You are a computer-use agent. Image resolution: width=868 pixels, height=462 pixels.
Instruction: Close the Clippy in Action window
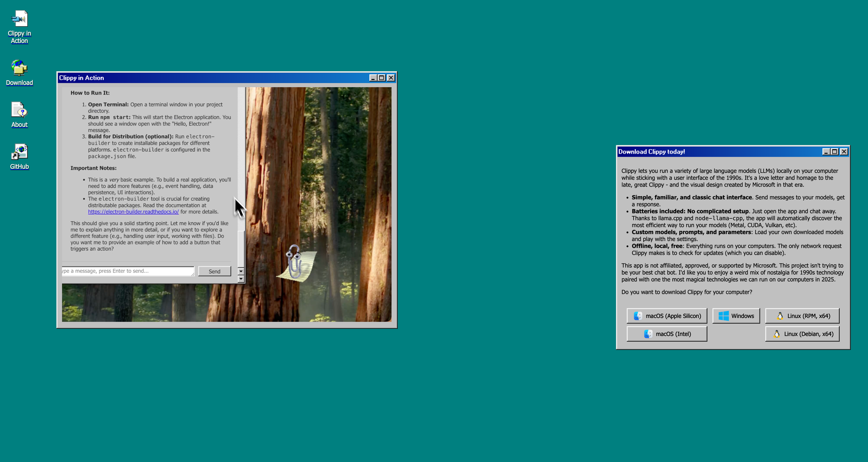click(x=391, y=78)
